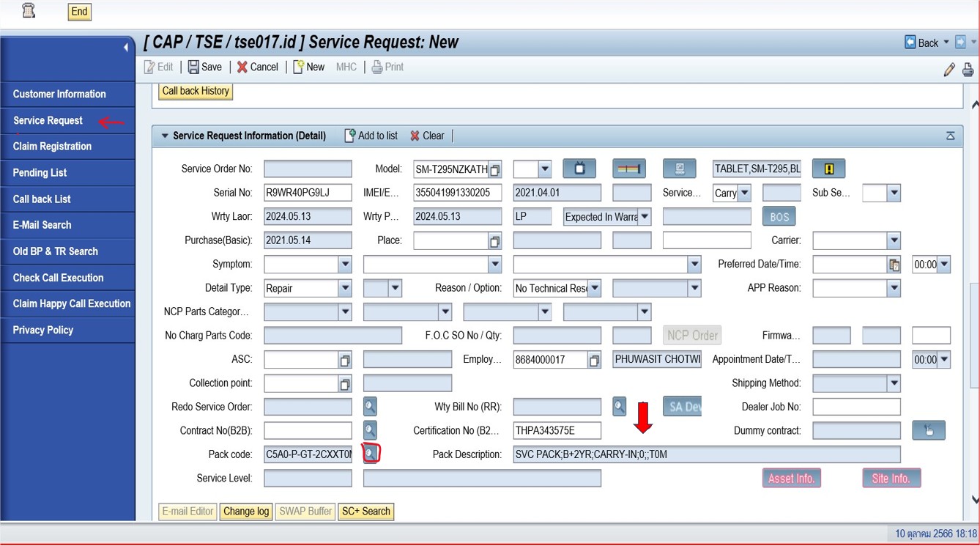Click Clear in section header
Viewport: 980px width, 546px height.
point(427,136)
